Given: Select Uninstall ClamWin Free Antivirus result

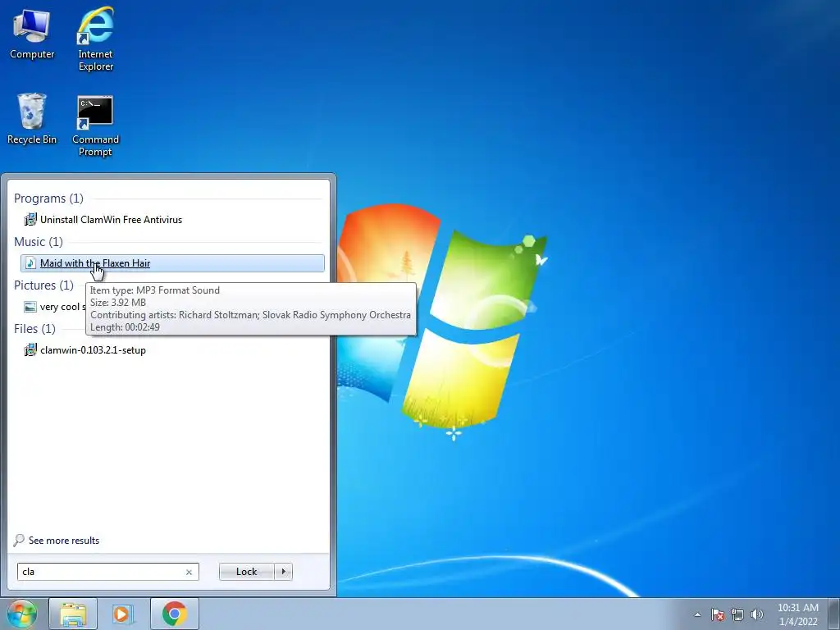Looking at the screenshot, I should [172, 220].
